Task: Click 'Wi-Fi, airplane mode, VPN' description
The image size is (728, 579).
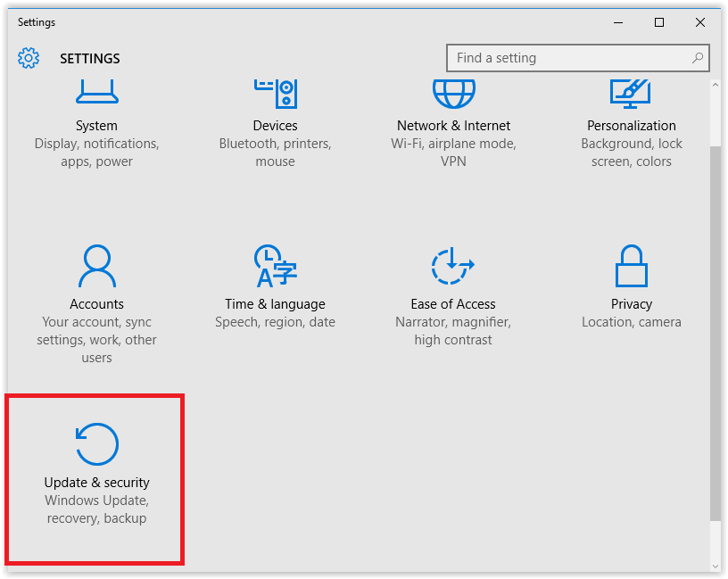Action: coord(453,153)
